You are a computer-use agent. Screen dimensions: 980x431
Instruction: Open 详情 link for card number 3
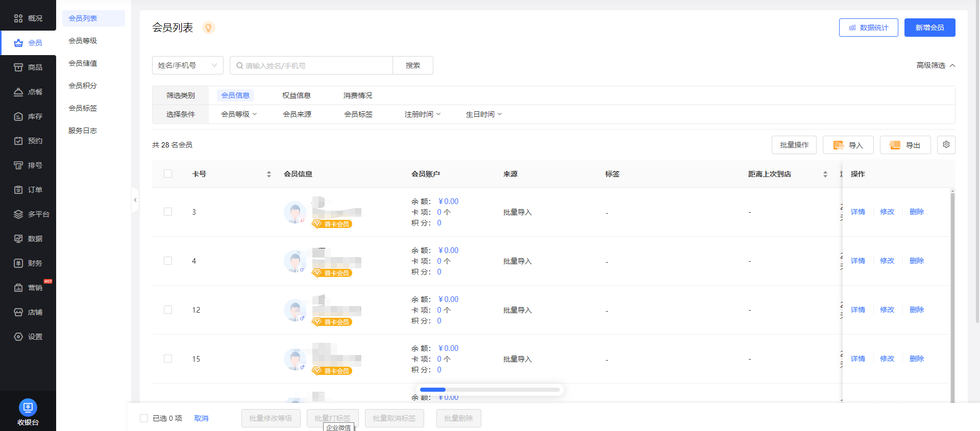tap(857, 212)
